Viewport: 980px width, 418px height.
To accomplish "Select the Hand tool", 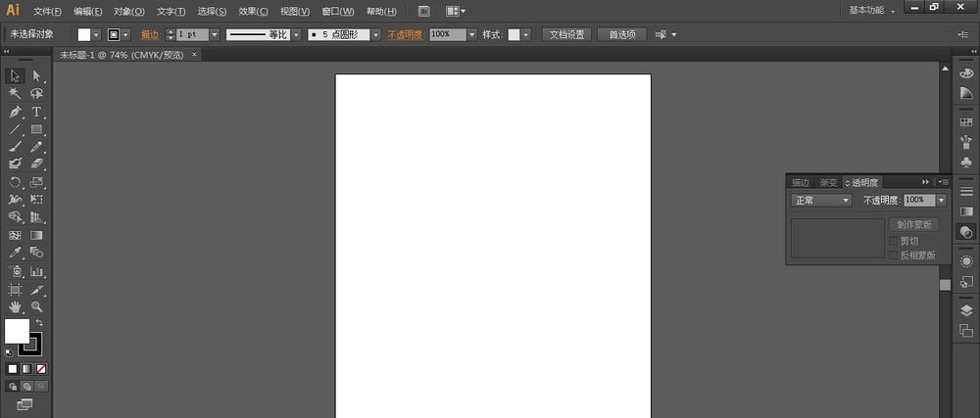I will (x=15, y=307).
